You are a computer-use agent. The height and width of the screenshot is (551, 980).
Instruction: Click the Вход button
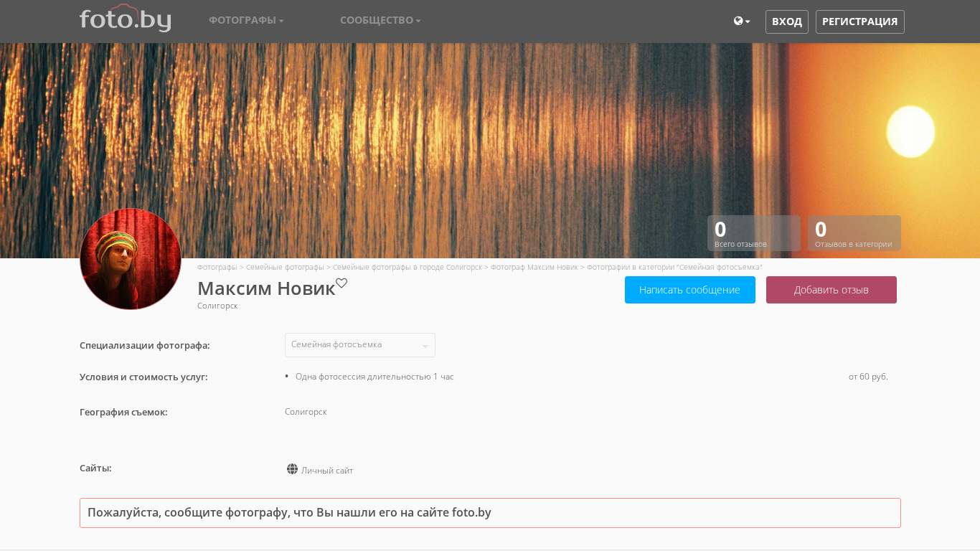tap(787, 22)
